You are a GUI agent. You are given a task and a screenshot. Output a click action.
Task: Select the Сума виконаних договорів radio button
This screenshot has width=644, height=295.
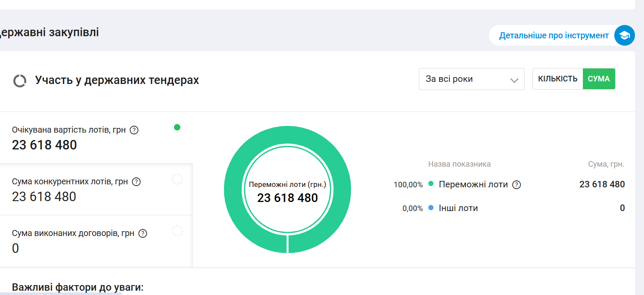tap(177, 231)
